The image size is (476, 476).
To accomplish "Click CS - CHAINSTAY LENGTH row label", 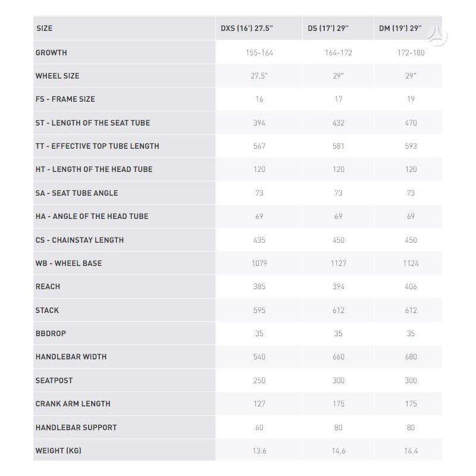I will pos(80,240).
